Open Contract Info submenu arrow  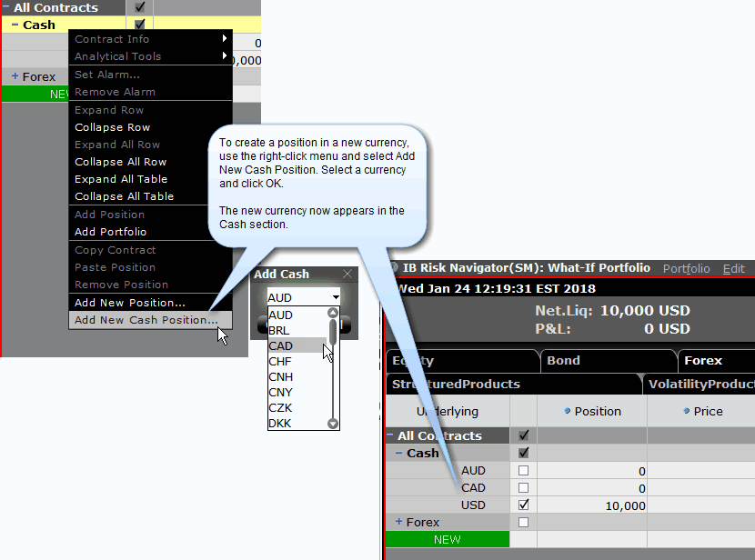click(225, 39)
